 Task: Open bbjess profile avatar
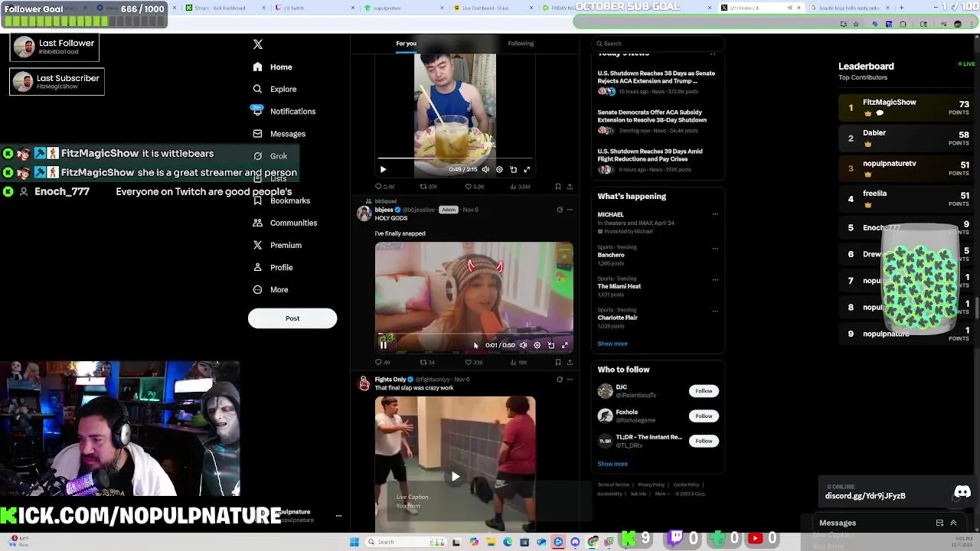[x=364, y=214]
